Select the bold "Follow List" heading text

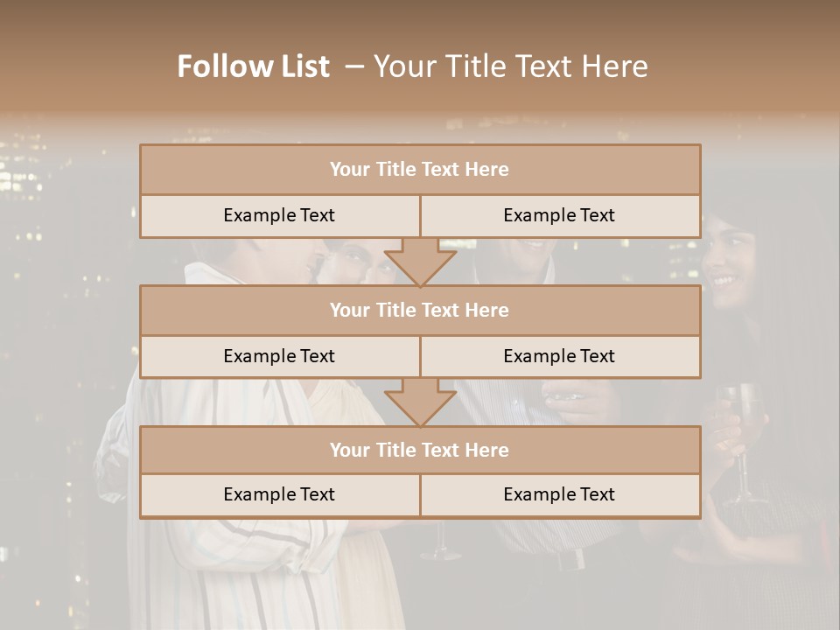pos(254,66)
